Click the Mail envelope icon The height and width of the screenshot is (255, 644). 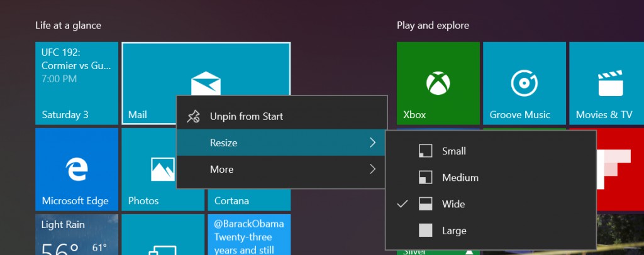click(x=206, y=84)
